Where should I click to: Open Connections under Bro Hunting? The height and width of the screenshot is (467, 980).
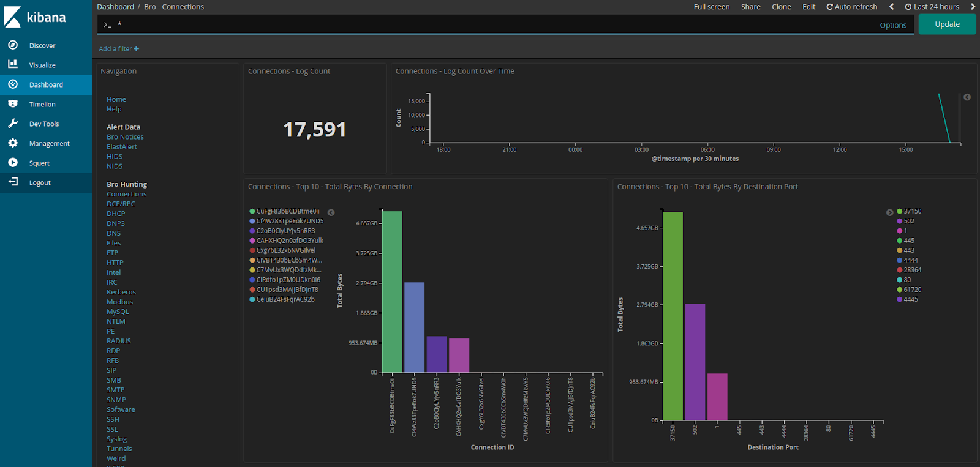pyautogui.click(x=127, y=194)
